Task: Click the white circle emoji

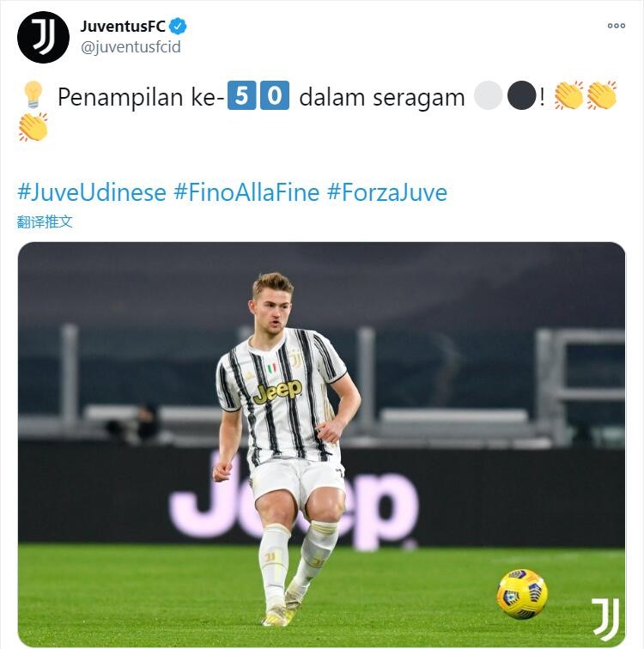Action: 488,95
